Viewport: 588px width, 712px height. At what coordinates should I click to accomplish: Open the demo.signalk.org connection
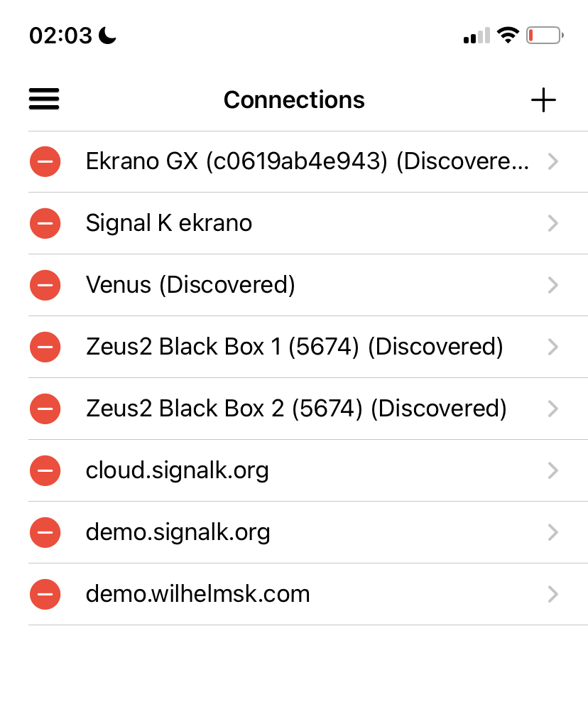coord(178,533)
